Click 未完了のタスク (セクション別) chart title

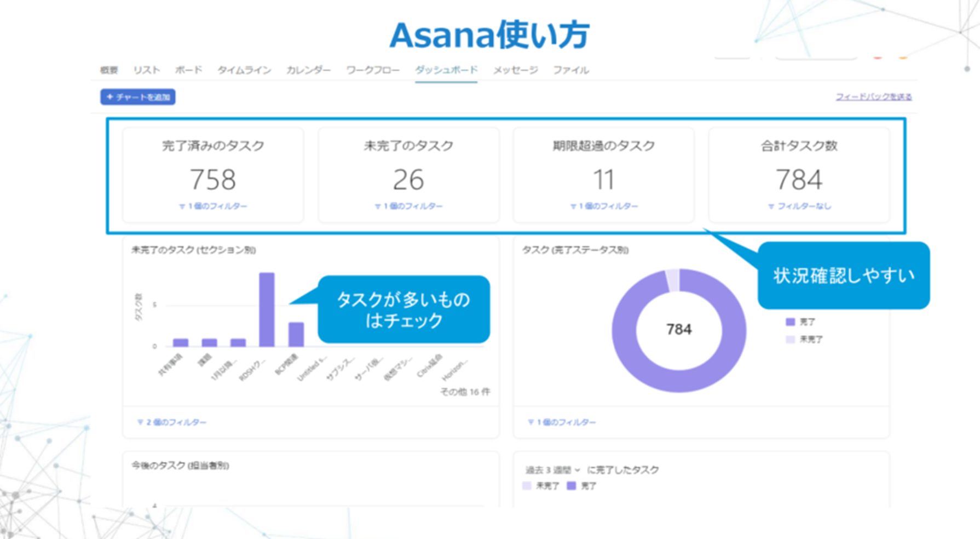193,250
